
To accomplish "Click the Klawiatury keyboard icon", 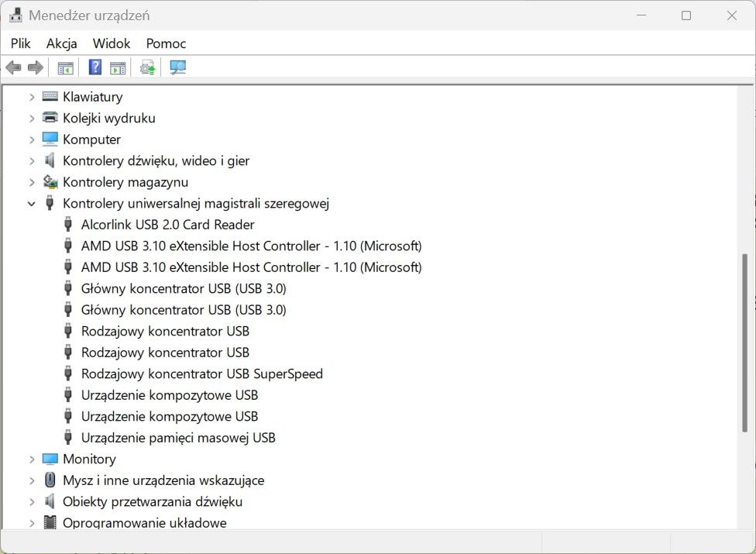I will click(50, 96).
